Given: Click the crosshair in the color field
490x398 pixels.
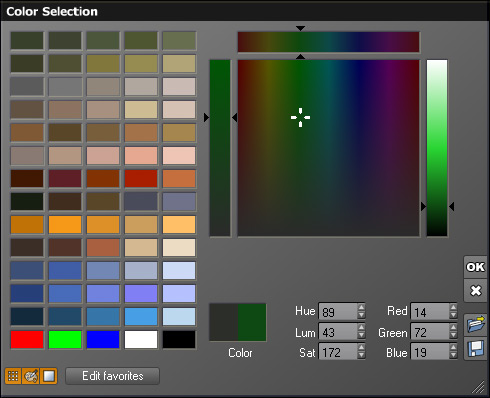Looking at the screenshot, I should (300, 117).
